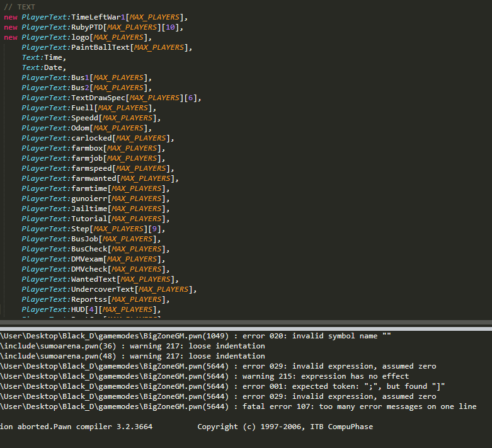Click the DMVexam variable declaration

[x=93, y=259]
